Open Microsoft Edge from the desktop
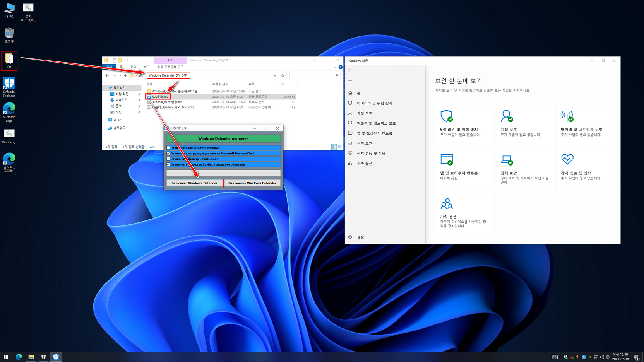Screen dimensions: 644x362 [9, 113]
